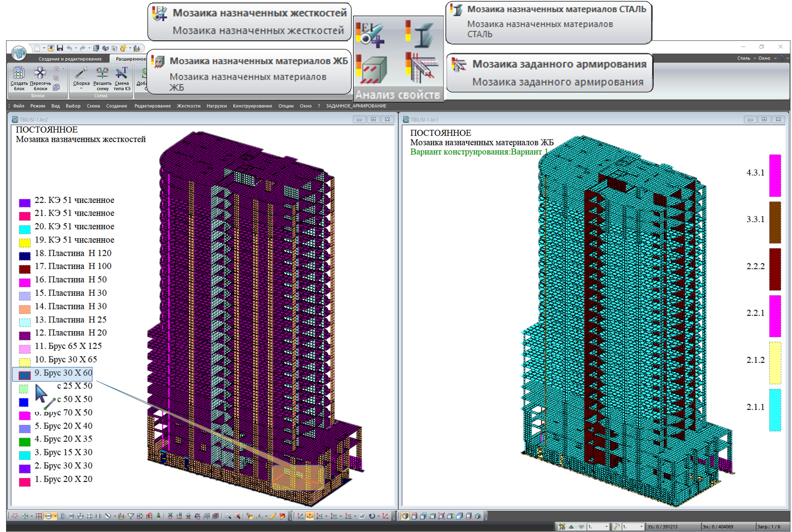Image resolution: width=792 pixels, height=532 pixels.
Task: Open the Конструирование menu
Action: (252, 106)
